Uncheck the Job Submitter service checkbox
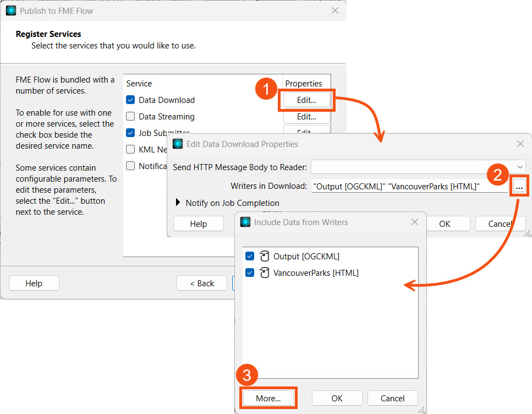532x414 pixels. click(x=130, y=133)
